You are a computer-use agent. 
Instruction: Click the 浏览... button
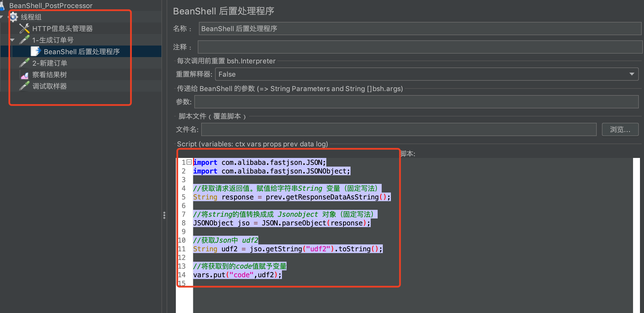pyautogui.click(x=620, y=129)
